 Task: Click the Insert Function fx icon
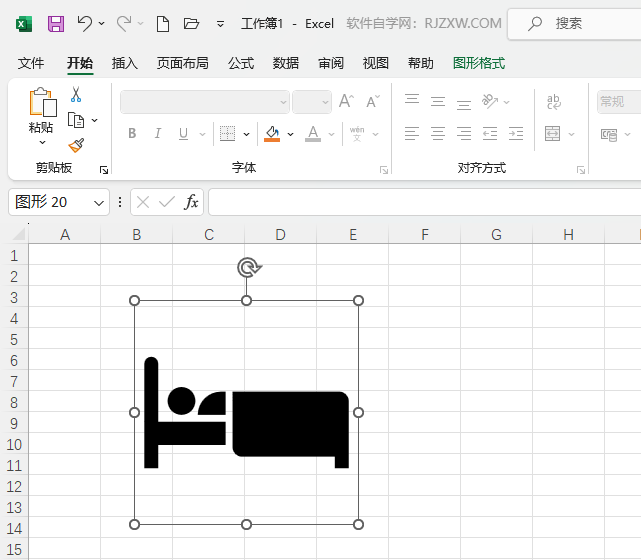[191, 202]
